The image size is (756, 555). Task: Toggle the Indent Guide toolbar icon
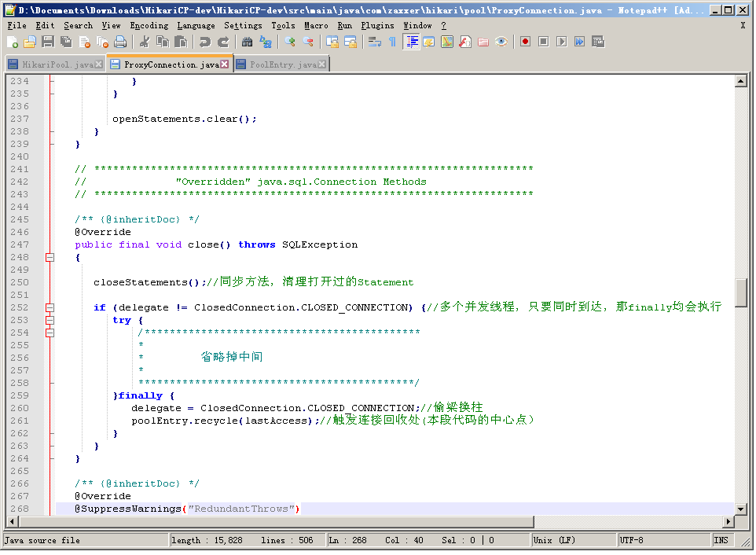click(411, 42)
